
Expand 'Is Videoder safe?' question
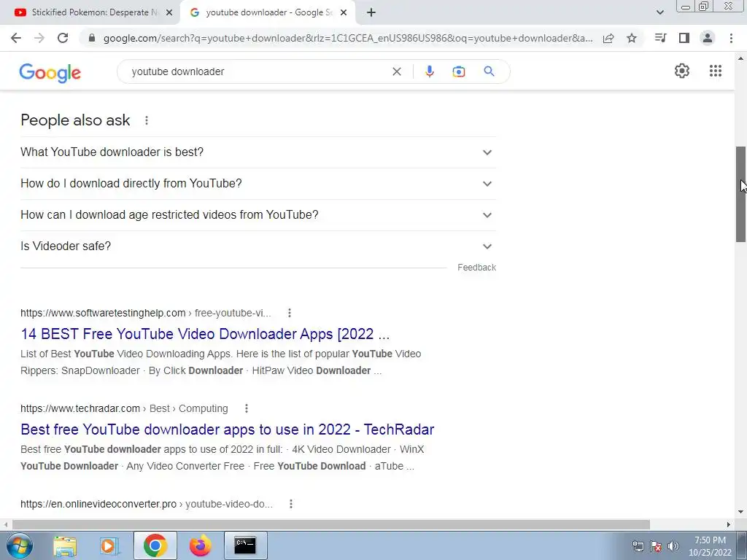click(x=258, y=246)
